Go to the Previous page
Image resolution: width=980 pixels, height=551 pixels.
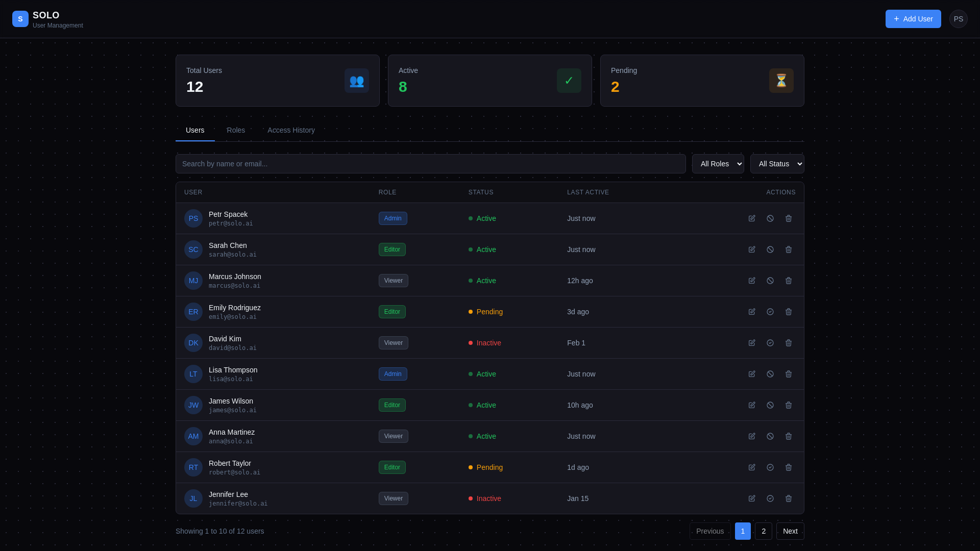[x=710, y=531]
